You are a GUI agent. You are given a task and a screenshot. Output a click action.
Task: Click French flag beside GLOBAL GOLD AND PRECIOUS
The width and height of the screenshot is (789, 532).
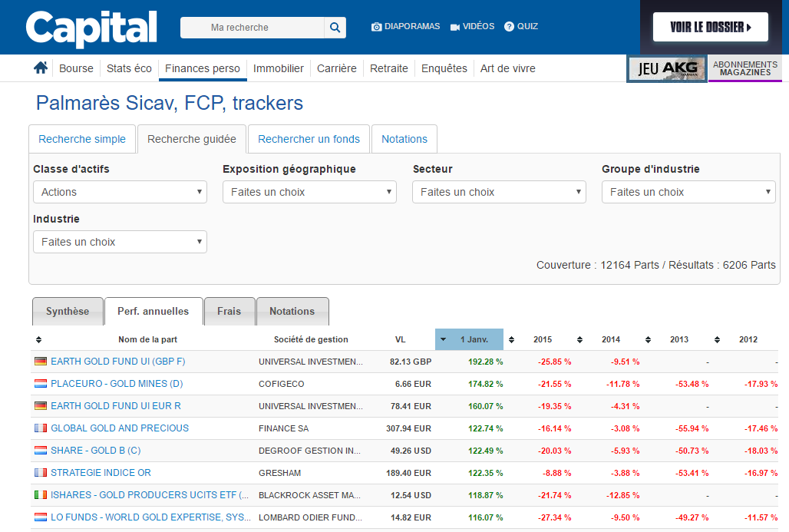[x=41, y=428]
